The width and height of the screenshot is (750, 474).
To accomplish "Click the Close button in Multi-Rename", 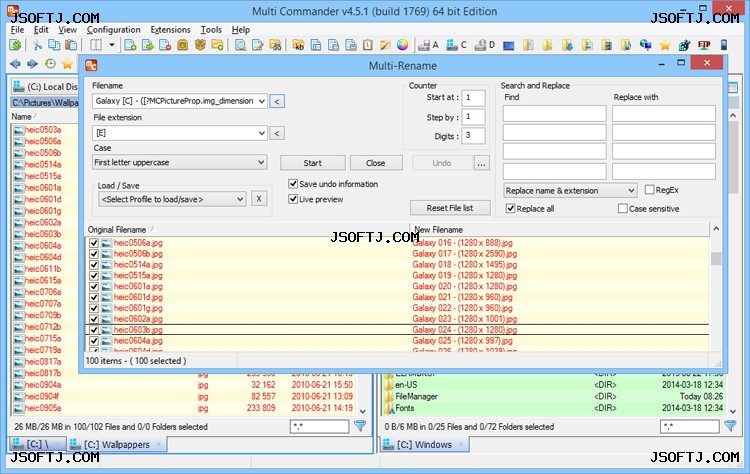I will pos(375,163).
